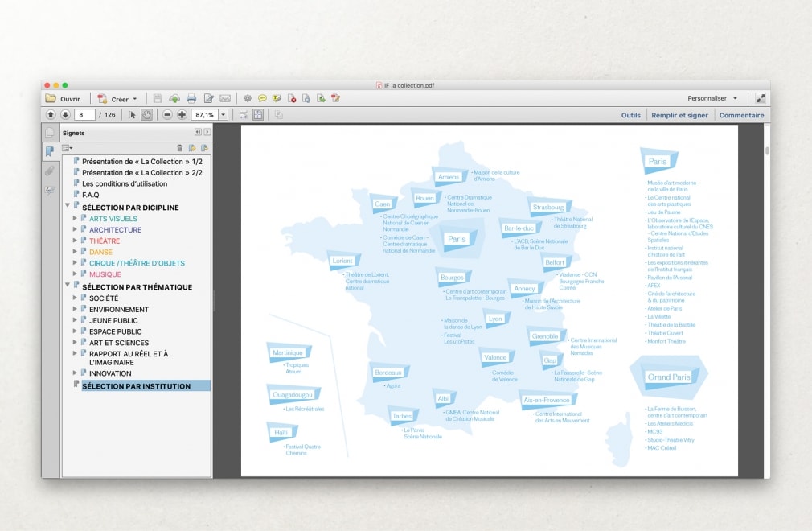Viewport: 812px width, 531px height.
Task: Open the Personnaliser menu
Action: click(712, 98)
